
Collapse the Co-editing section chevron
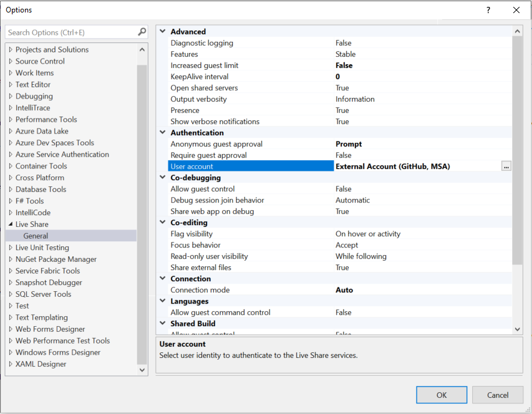coord(163,223)
